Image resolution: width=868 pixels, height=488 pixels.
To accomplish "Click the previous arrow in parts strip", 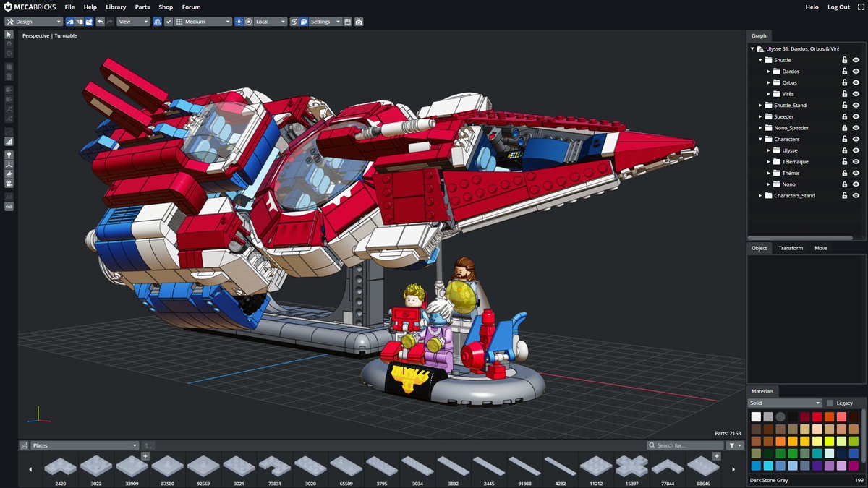I will point(30,469).
